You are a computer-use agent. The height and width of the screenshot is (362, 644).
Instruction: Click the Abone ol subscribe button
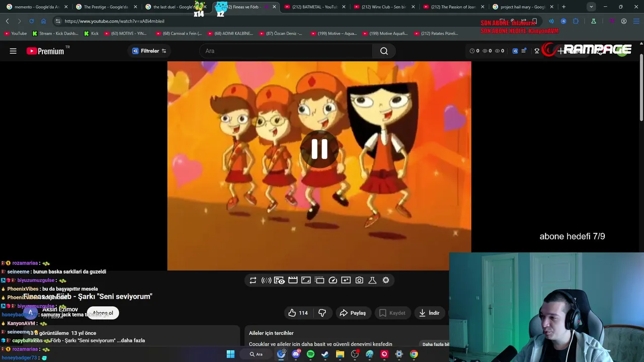(103, 313)
